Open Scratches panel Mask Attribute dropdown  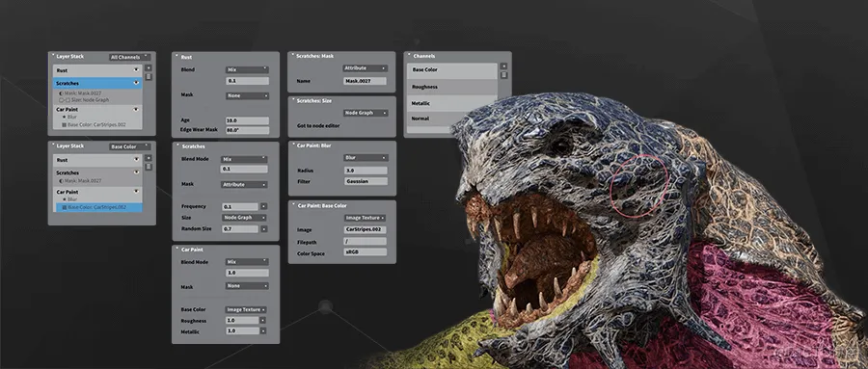tap(244, 184)
